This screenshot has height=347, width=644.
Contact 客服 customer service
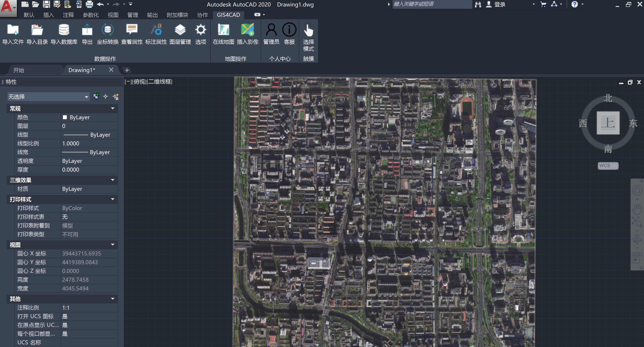[289, 34]
